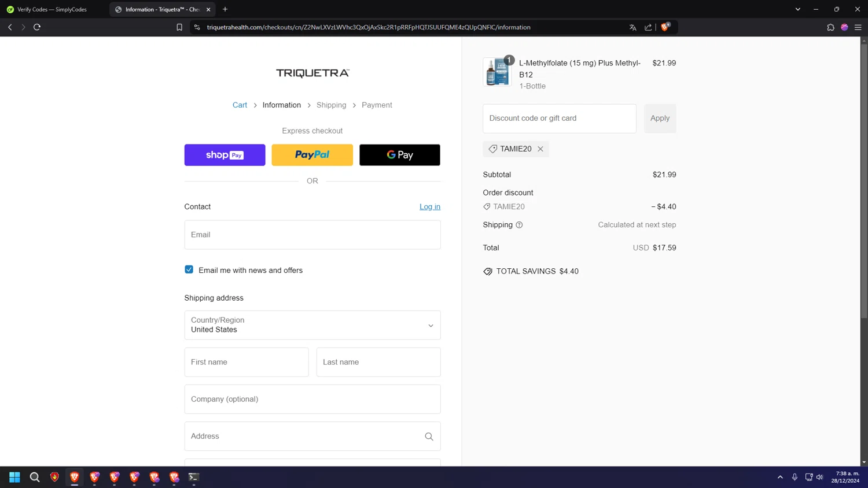Click the volume speaker tray icon

click(820, 477)
